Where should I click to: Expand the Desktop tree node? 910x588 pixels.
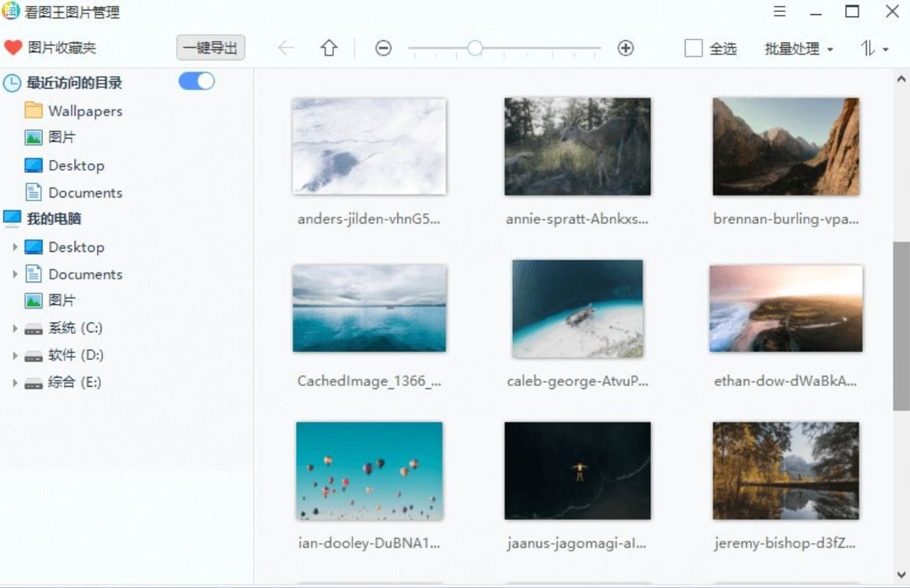click(15, 247)
